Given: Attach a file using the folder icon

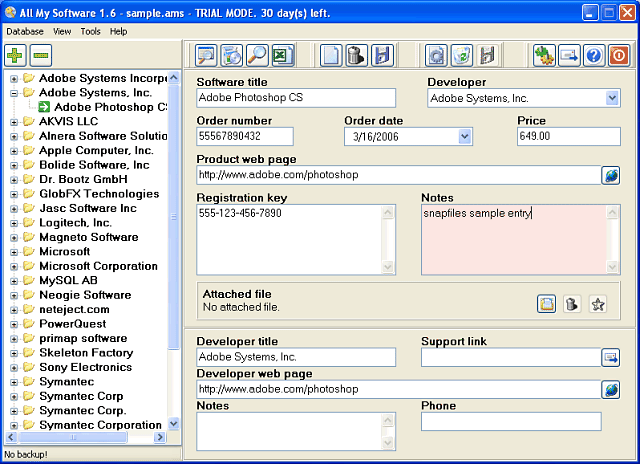Looking at the screenshot, I should point(547,304).
